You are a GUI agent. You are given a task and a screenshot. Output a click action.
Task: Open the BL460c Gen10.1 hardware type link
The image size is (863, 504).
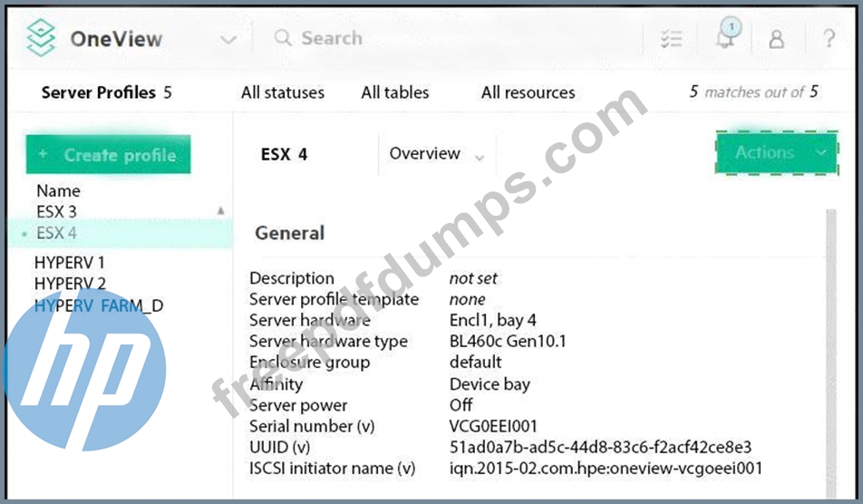[x=508, y=341]
